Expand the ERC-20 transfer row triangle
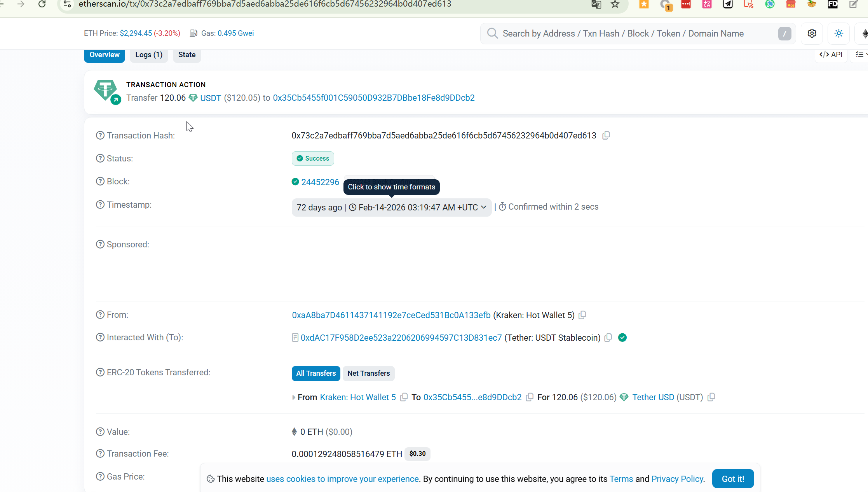868x492 pixels. 294,397
